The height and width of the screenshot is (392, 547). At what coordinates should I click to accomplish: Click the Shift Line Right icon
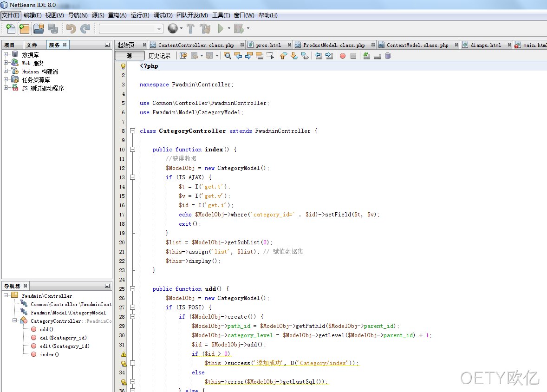(329, 55)
